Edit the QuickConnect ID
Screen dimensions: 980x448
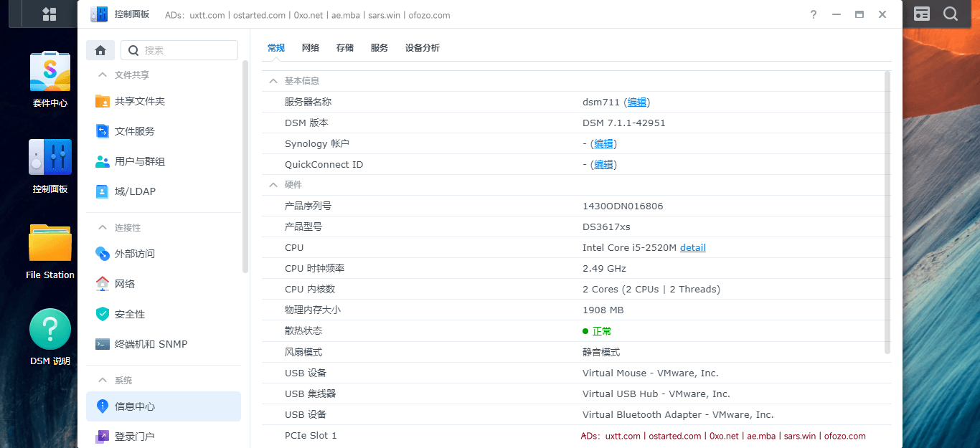tap(603, 164)
